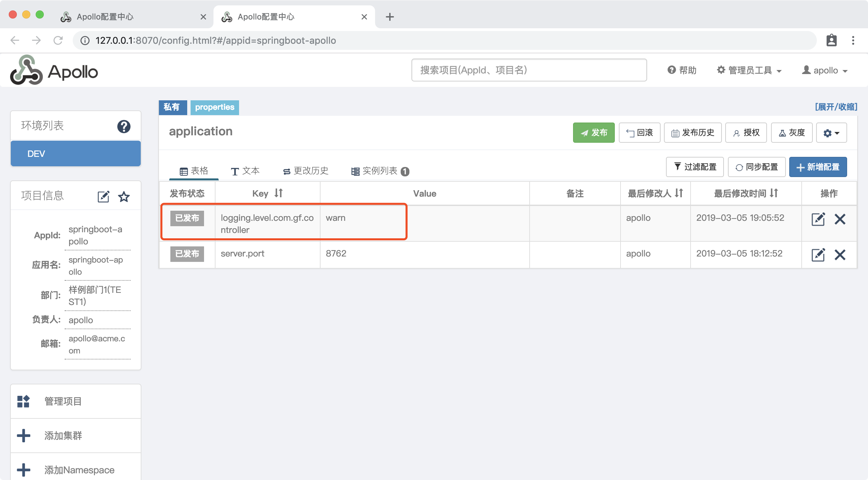
Task: Sort the table by Key column
Action: click(x=278, y=193)
